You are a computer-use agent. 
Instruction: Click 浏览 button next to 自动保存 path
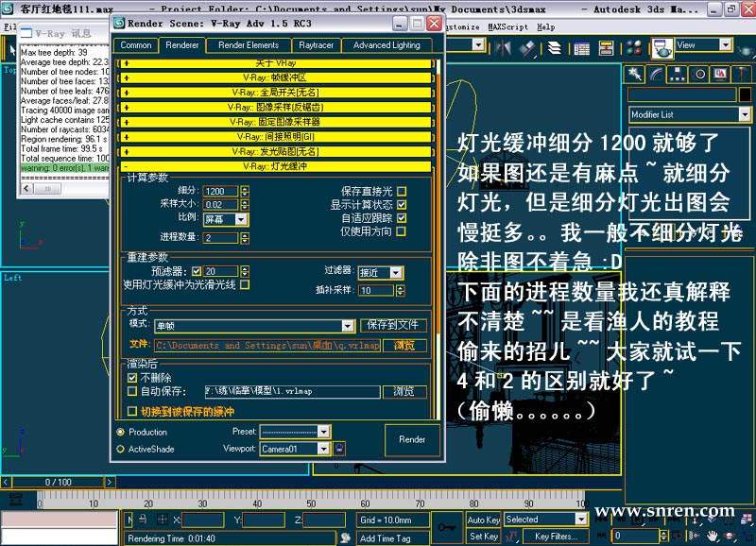click(x=404, y=391)
